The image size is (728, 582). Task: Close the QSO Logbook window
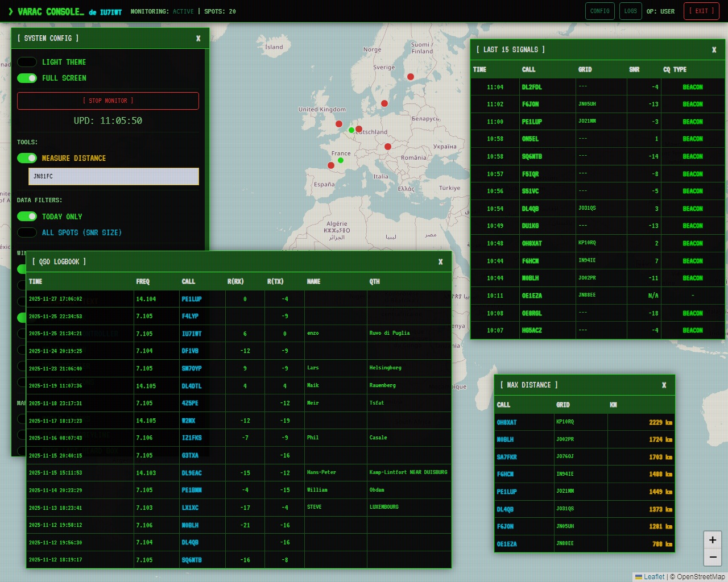pyautogui.click(x=440, y=261)
